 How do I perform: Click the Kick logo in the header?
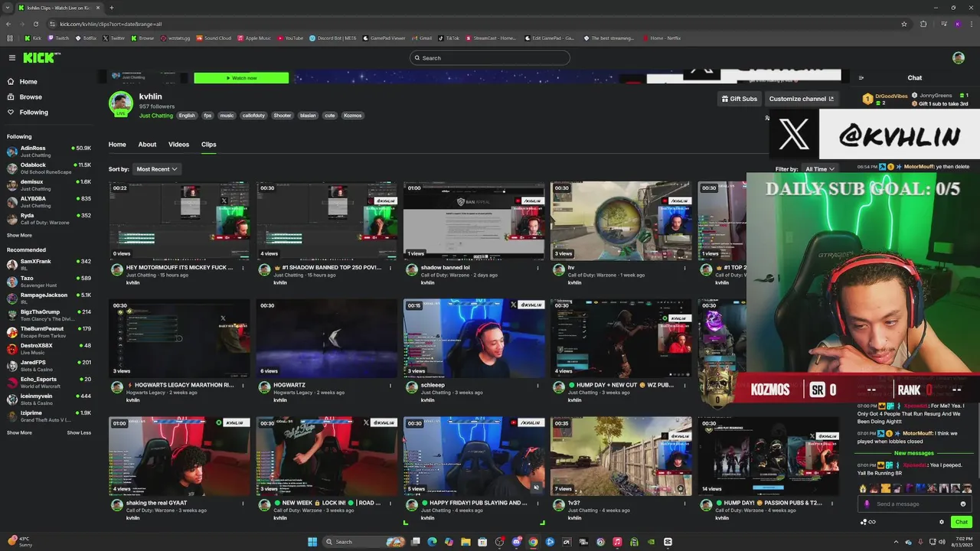coord(41,58)
